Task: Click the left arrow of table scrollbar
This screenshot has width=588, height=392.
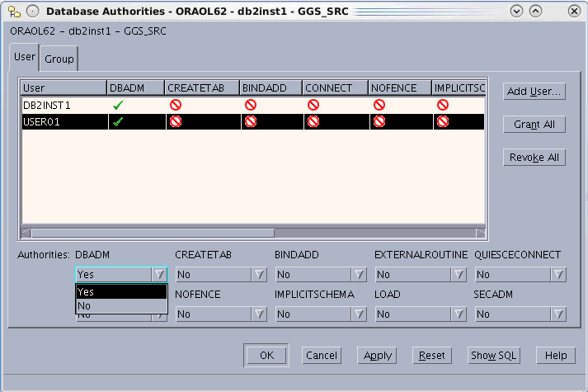Action: pos(26,234)
